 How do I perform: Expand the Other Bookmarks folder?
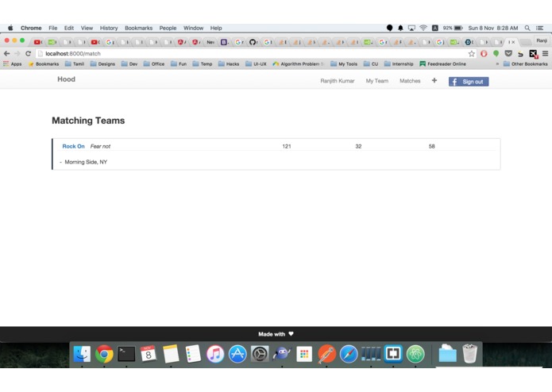[x=526, y=63]
